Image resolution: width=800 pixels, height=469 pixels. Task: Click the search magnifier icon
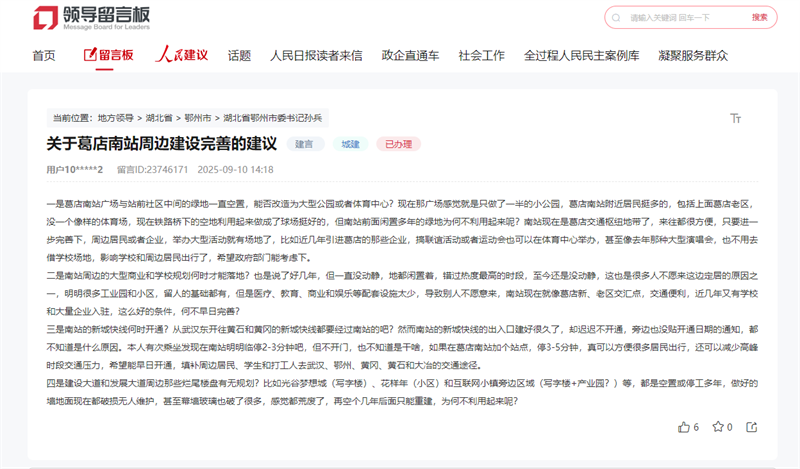click(x=616, y=18)
